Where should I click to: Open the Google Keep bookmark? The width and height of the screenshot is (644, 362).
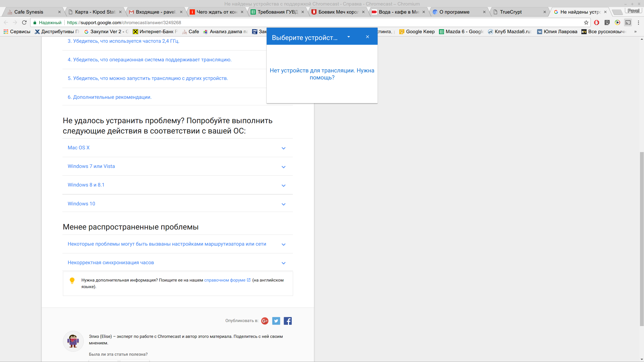coord(417,32)
